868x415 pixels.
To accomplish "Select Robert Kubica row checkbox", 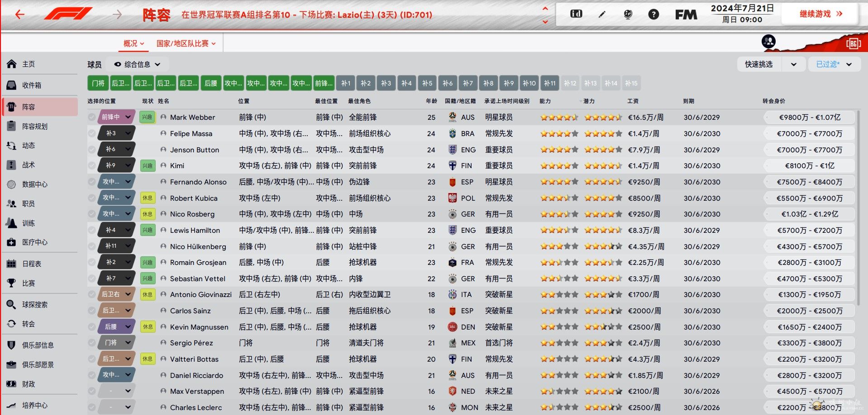I will pos(92,198).
